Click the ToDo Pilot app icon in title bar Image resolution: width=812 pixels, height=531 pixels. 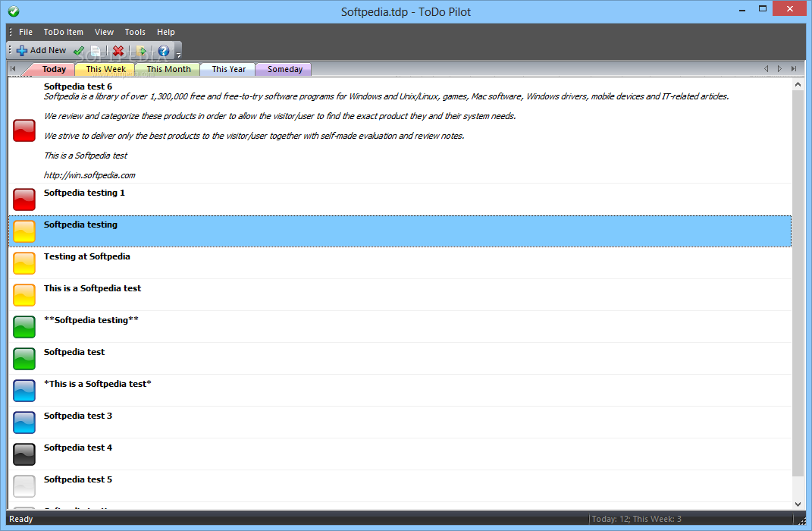tap(14, 11)
